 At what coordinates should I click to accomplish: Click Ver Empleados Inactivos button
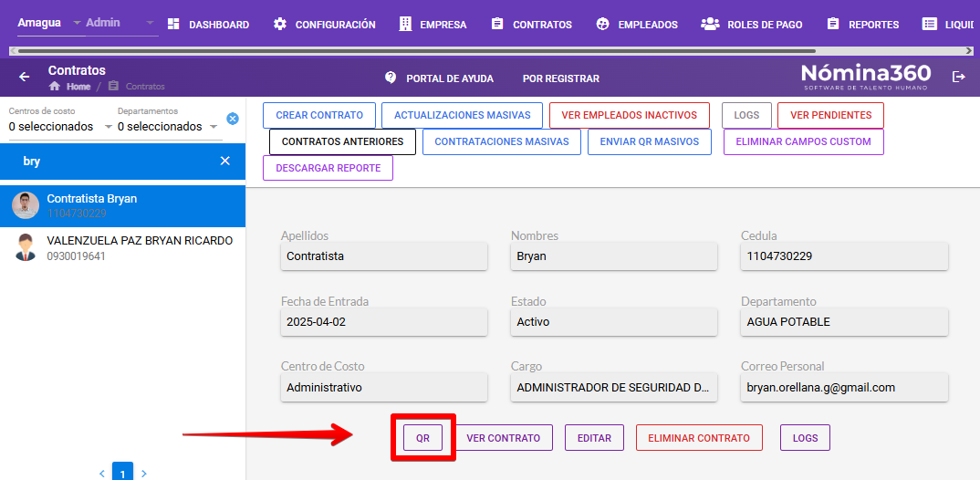[x=630, y=115]
